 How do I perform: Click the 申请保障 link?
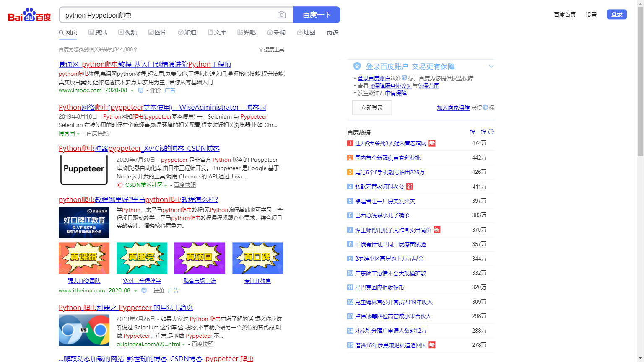click(x=396, y=93)
